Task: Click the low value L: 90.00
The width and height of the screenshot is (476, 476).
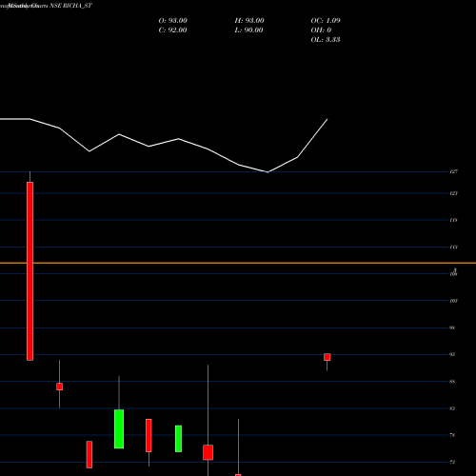Action: [248, 30]
